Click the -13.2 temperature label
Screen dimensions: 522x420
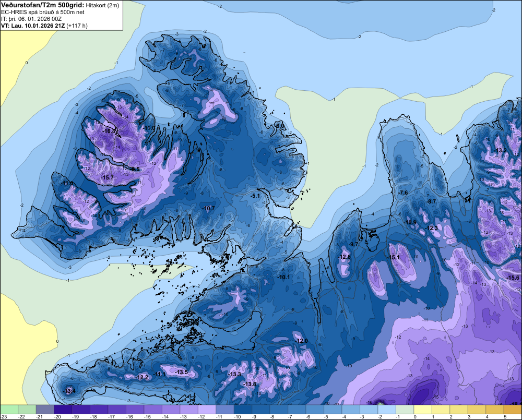pos(500,150)
